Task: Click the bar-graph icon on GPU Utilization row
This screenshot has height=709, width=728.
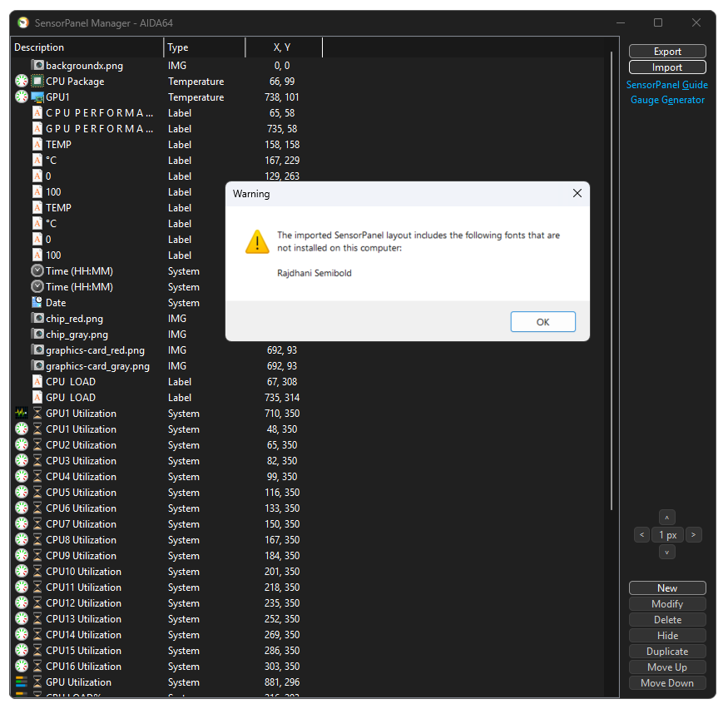Action: tap(22, 682)
